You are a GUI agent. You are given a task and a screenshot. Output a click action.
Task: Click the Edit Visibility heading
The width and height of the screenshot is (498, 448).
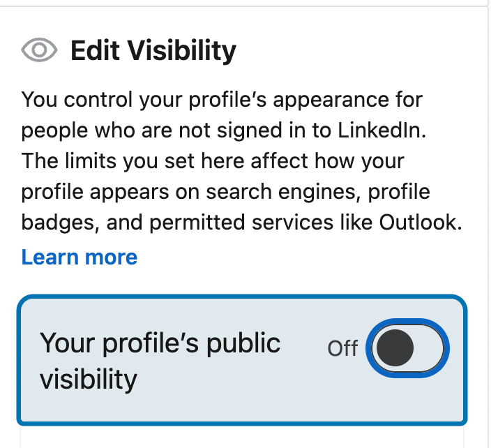click(153, 50)
